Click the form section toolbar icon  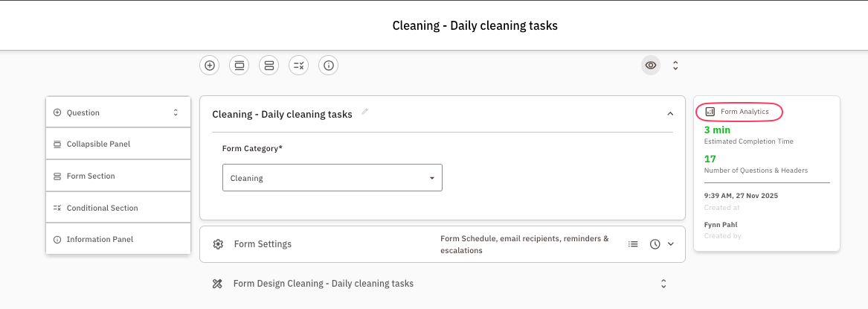269,66
